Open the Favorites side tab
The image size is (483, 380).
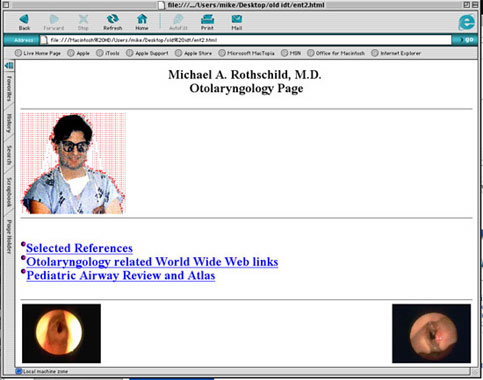coord(9,88)
